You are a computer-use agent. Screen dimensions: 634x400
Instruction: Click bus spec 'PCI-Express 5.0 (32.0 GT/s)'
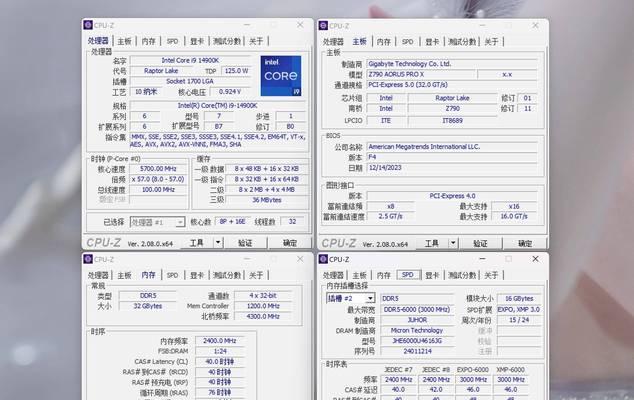452,85
